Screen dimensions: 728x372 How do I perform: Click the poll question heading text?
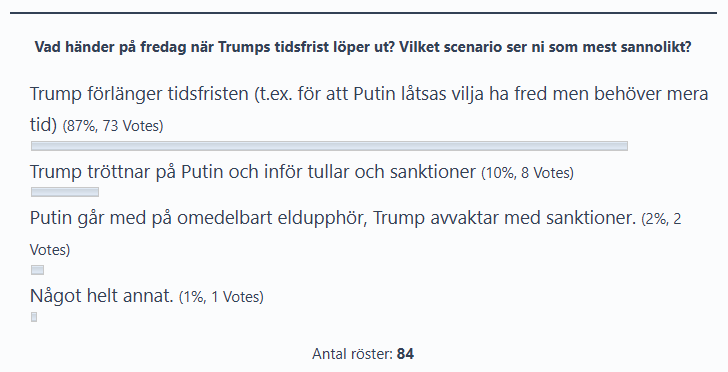point(363,47)
